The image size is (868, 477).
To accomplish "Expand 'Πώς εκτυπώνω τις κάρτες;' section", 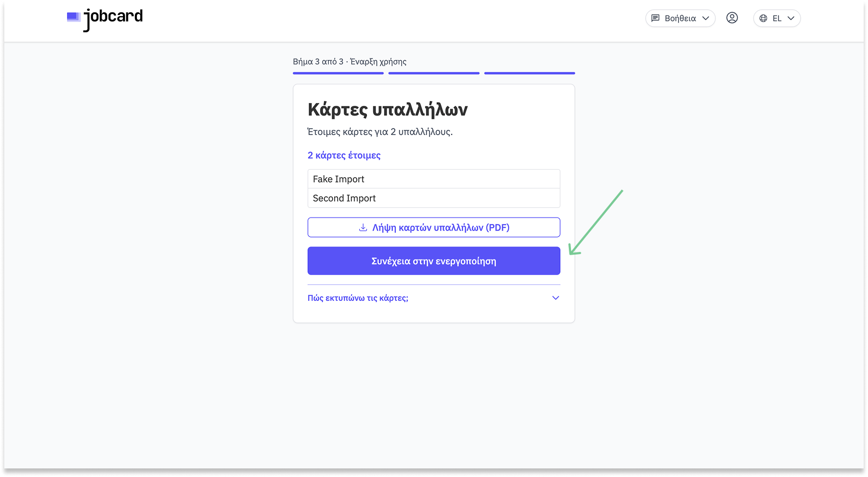I will [434, 298].
